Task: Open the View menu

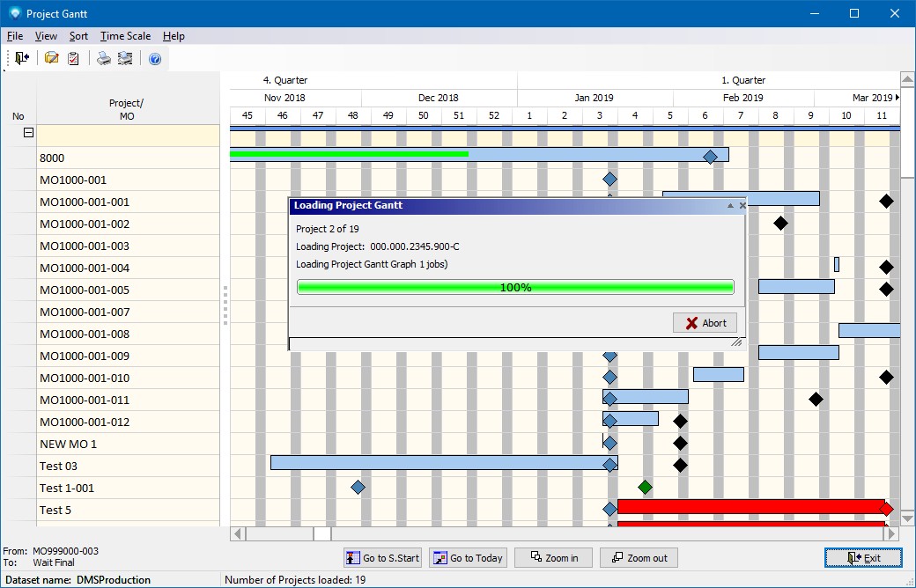Action: (46, 36)
